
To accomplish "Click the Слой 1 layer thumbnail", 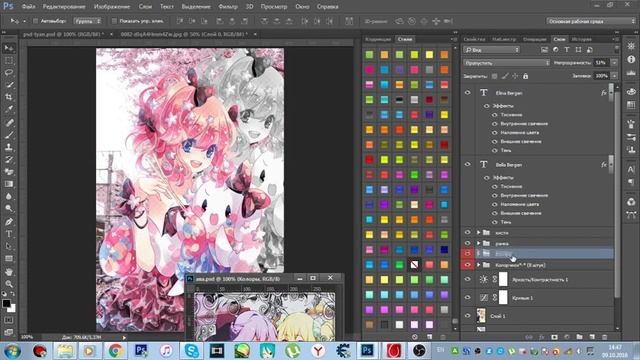I will click(481, 316).
